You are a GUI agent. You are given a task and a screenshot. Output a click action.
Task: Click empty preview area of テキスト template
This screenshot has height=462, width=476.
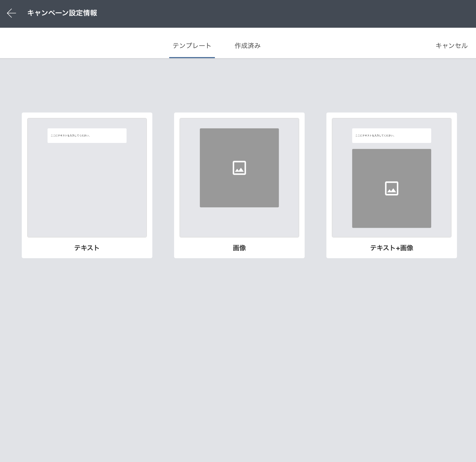click(x=87, y=190)
